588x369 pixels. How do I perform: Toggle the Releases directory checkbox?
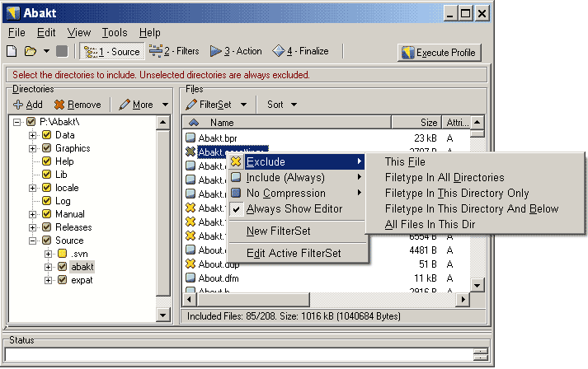point(46,227)
